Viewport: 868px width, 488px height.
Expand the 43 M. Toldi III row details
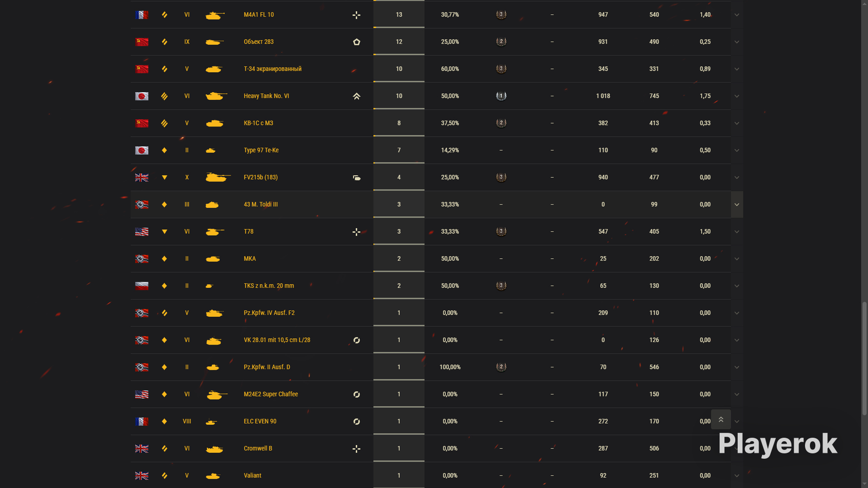[737, 204]
